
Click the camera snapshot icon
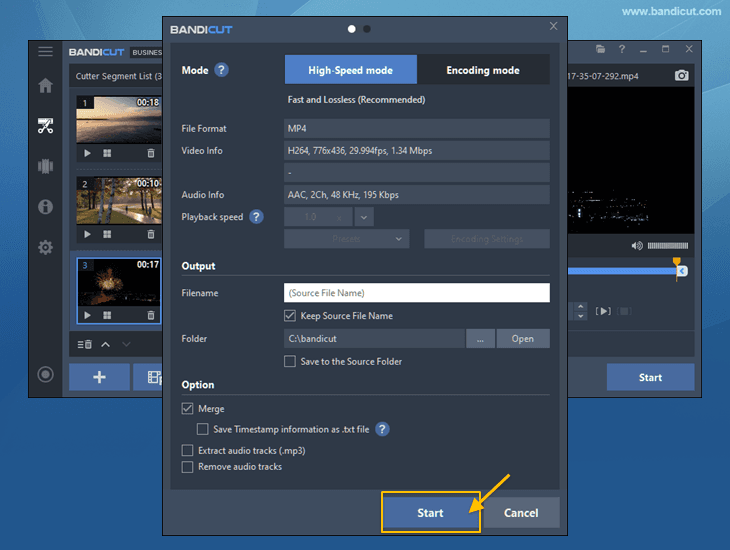click(682, 75)
